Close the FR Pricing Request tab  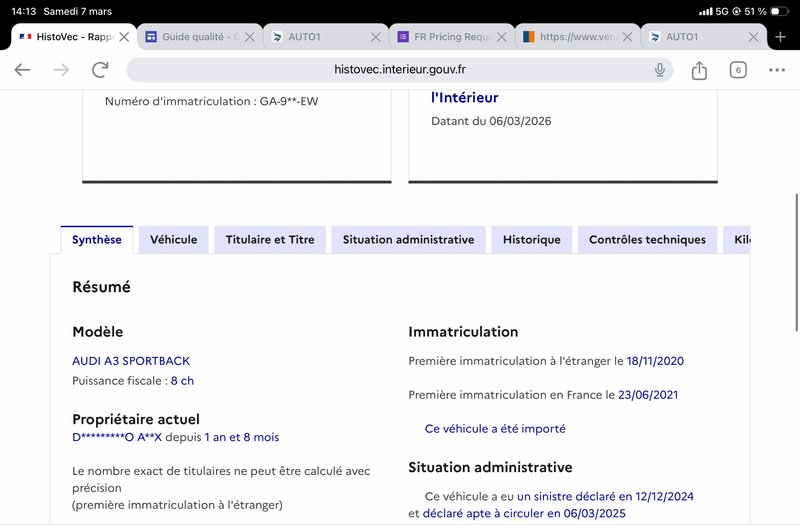pyautogui.click(x=502, y=37)
